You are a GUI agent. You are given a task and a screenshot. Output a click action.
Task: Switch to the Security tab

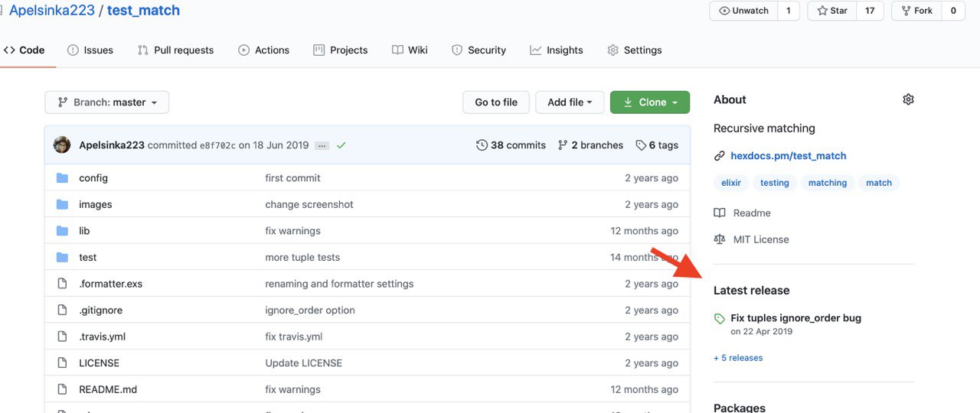click(x=479, y=50)
